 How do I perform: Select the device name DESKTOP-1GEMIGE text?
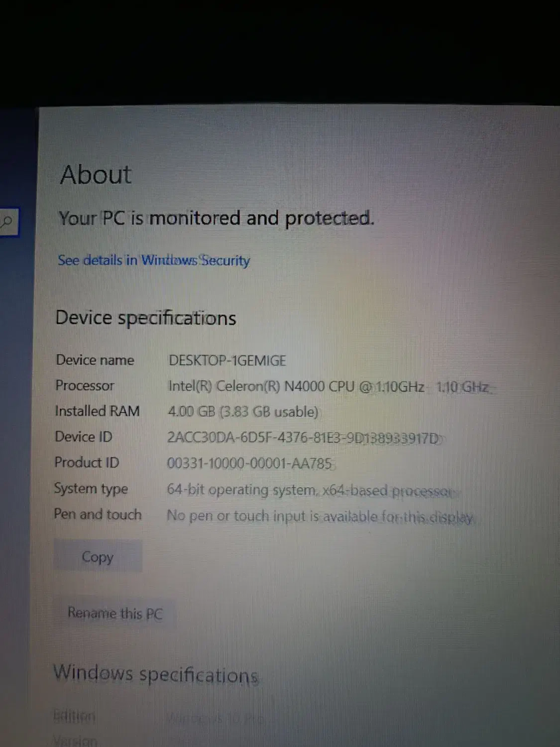tap(227, 360)
